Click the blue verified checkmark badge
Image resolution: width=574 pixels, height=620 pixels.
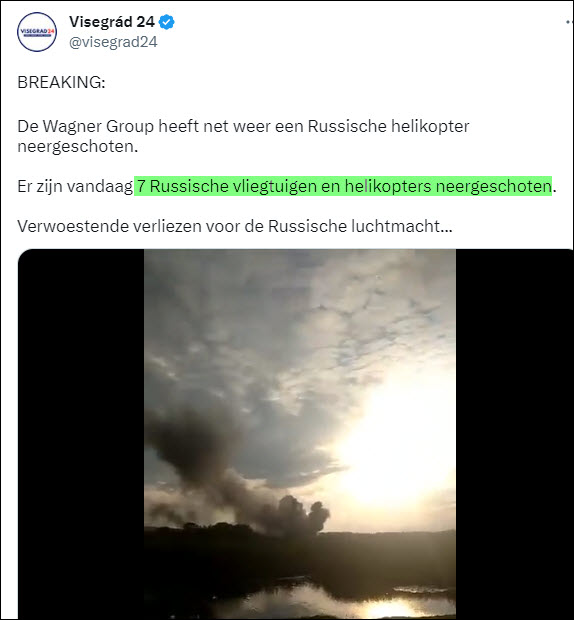pyautogui.click(x=166, y=22)
